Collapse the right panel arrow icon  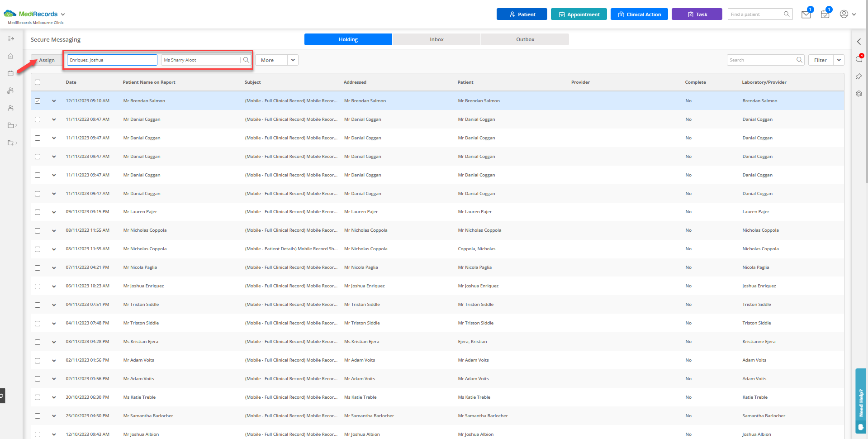point(859,42)
